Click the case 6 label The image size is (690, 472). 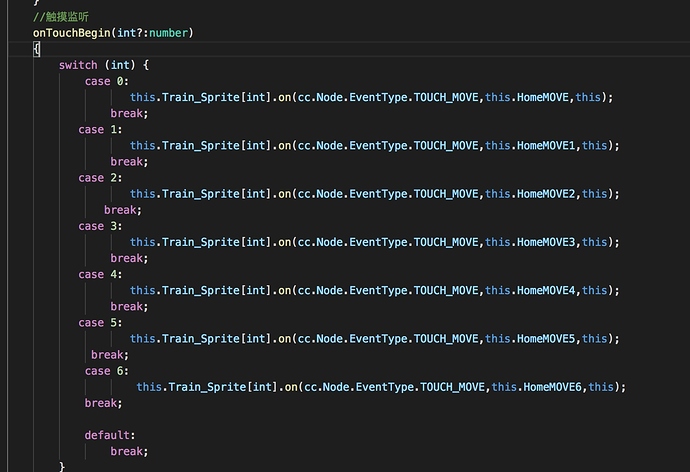[x=106, y=371]
